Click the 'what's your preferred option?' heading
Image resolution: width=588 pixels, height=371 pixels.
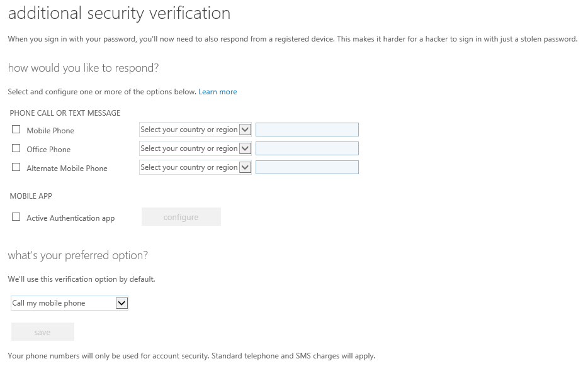tap(77, 255)
